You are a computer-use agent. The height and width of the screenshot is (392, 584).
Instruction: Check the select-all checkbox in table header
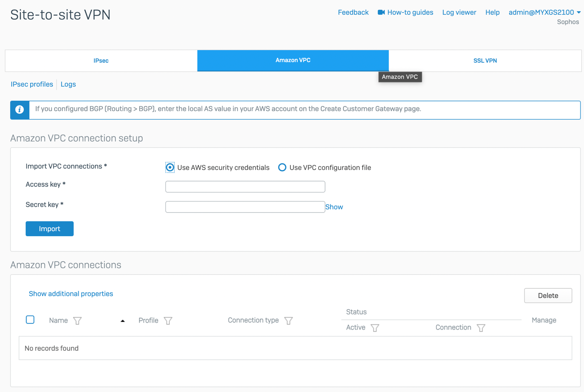pos(30,320)
